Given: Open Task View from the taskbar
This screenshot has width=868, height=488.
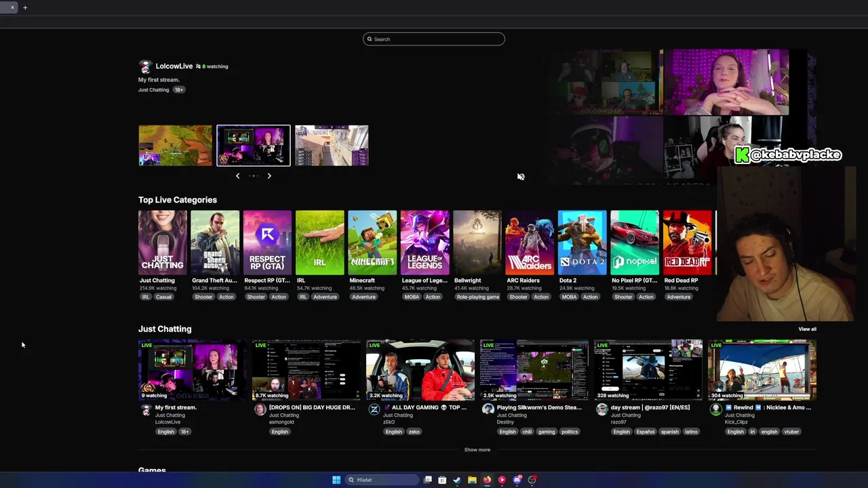Looking at the screenshot, I should point(428,480).
